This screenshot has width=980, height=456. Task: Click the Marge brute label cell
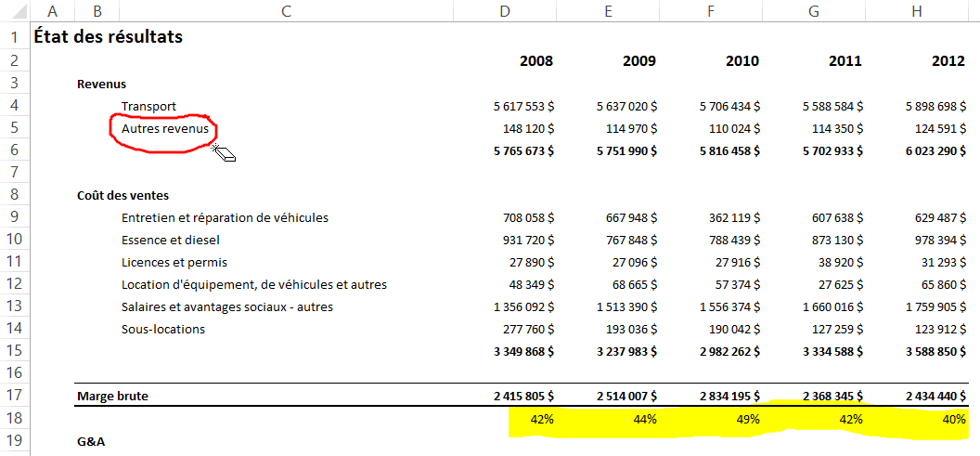112,397
